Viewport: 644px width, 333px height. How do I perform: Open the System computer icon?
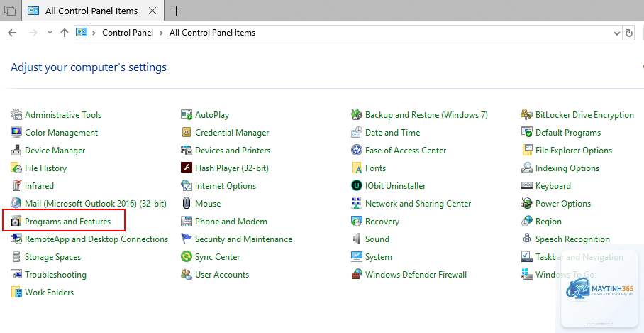[357, 256]
